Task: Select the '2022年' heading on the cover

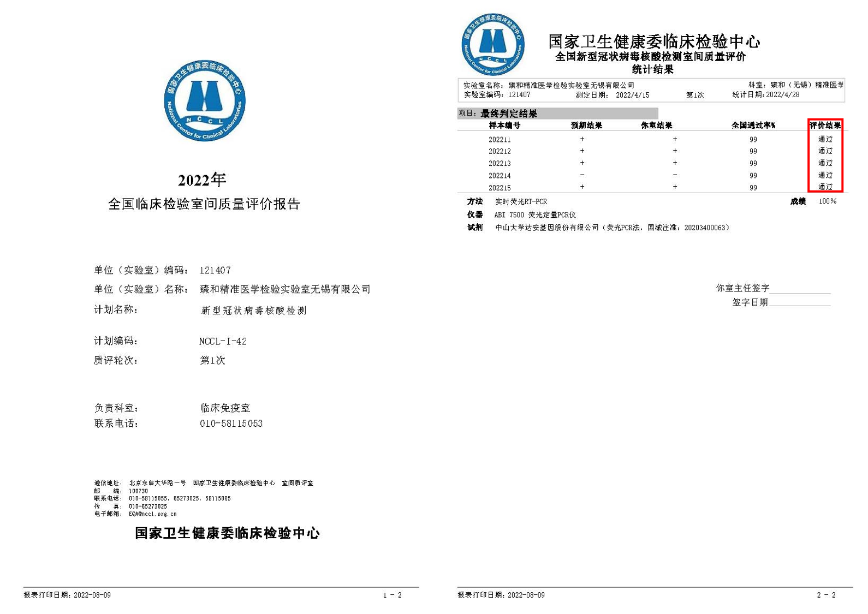Action: [x=202, y=180]
